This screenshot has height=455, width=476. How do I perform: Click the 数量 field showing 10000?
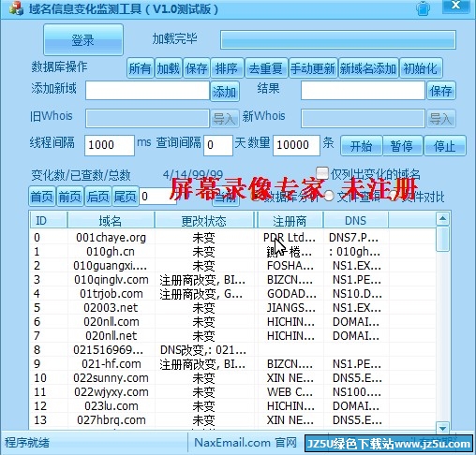[x=296, y=145]
